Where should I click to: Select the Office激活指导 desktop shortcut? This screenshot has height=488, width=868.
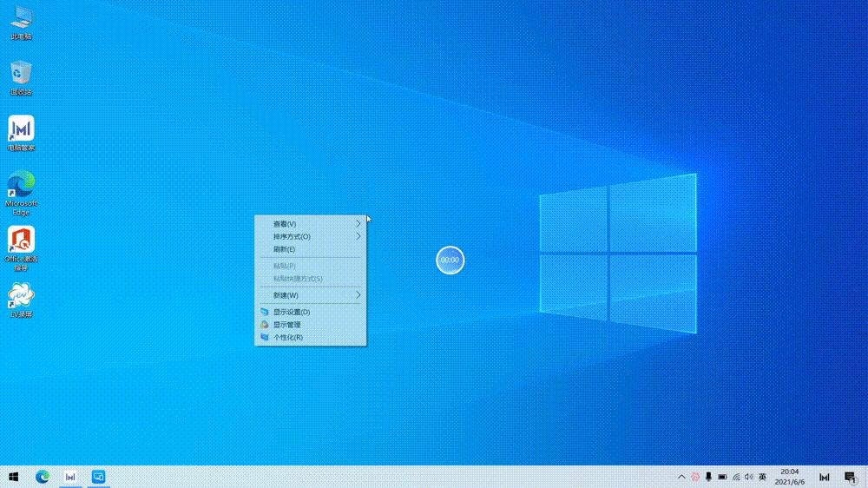21,248
